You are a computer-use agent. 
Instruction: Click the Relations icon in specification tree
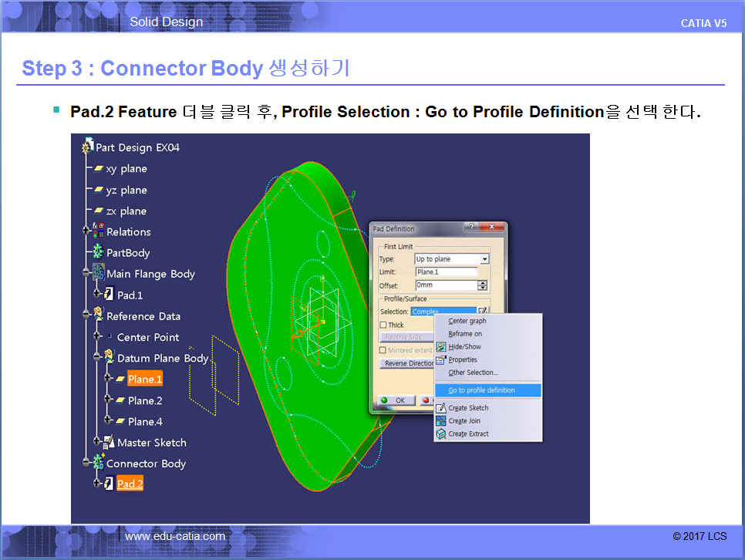99,231
